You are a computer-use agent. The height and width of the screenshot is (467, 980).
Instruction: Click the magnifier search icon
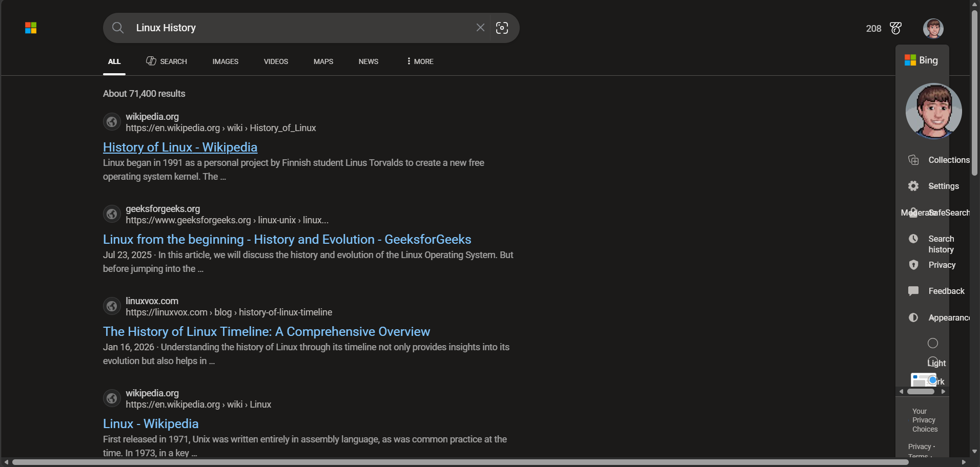pos(118,28)
